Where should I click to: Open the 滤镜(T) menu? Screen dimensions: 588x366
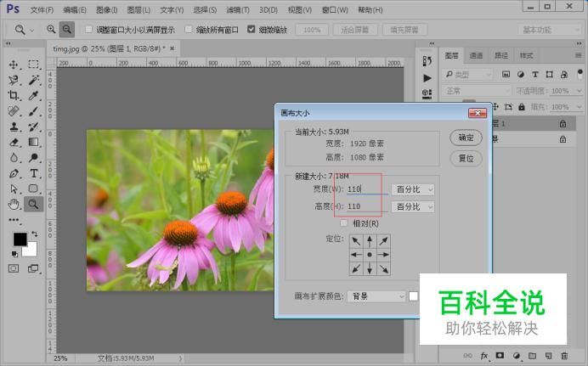238,10
